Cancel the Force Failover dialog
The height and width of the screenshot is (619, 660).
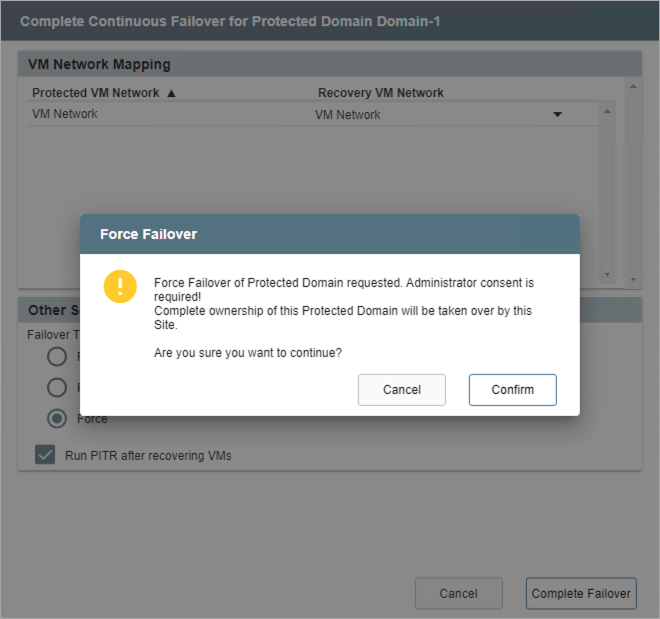click(401, 390)
